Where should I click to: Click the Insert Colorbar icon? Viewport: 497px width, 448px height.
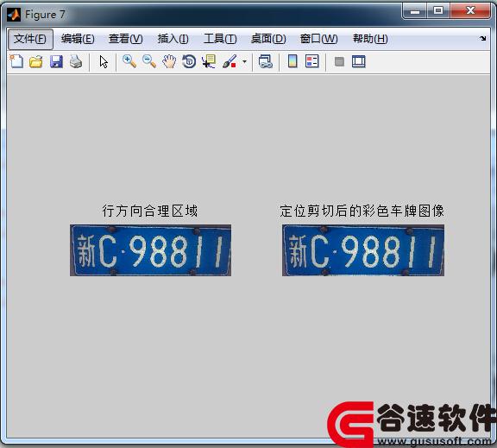pyautogui.click(x=293, y=61)
